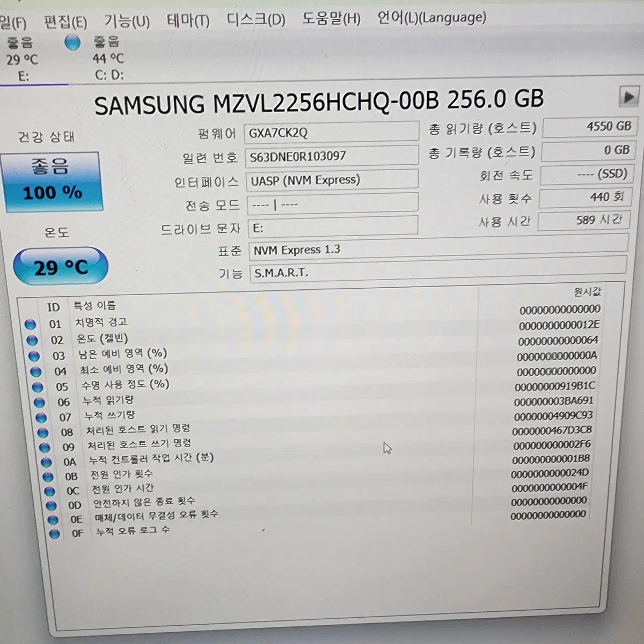The height and width of the screenshot is (644, 644).
Task: Open the 도움말(H) menu
Action: tap(331, 19)
